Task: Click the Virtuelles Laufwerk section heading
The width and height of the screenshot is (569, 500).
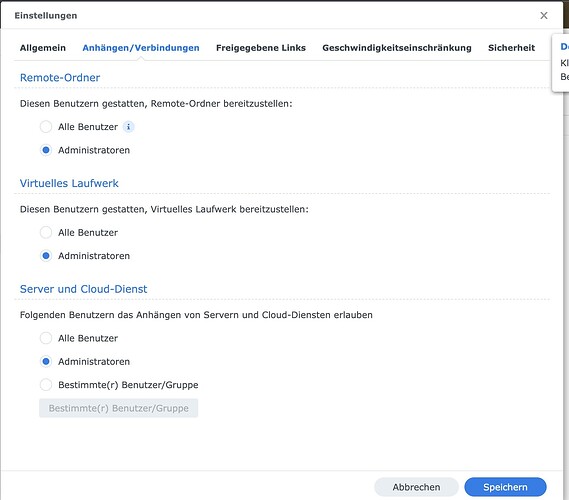Action: [x=69, y=183]
